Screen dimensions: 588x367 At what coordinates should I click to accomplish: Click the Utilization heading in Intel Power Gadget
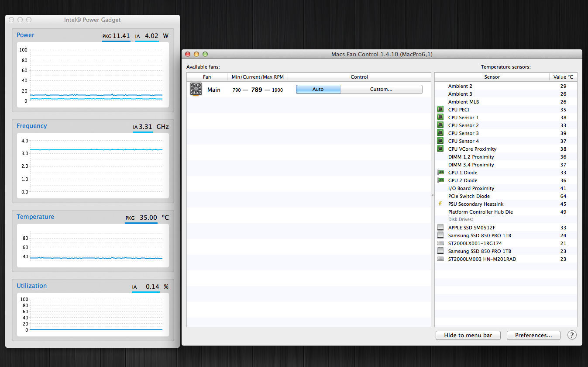pyautogui.click(x=32, y=286)
